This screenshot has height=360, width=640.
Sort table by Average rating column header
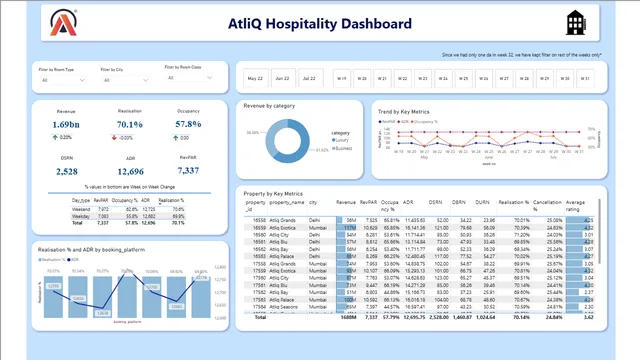click(575, 206)
